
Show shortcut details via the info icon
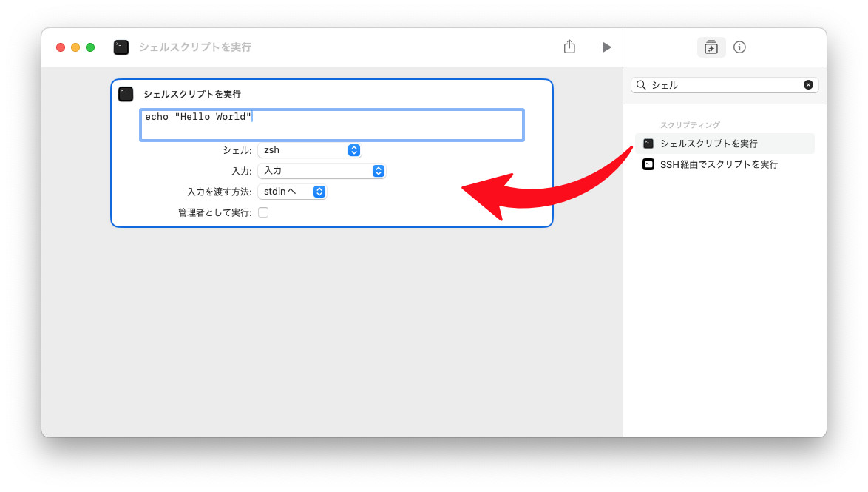739,47
